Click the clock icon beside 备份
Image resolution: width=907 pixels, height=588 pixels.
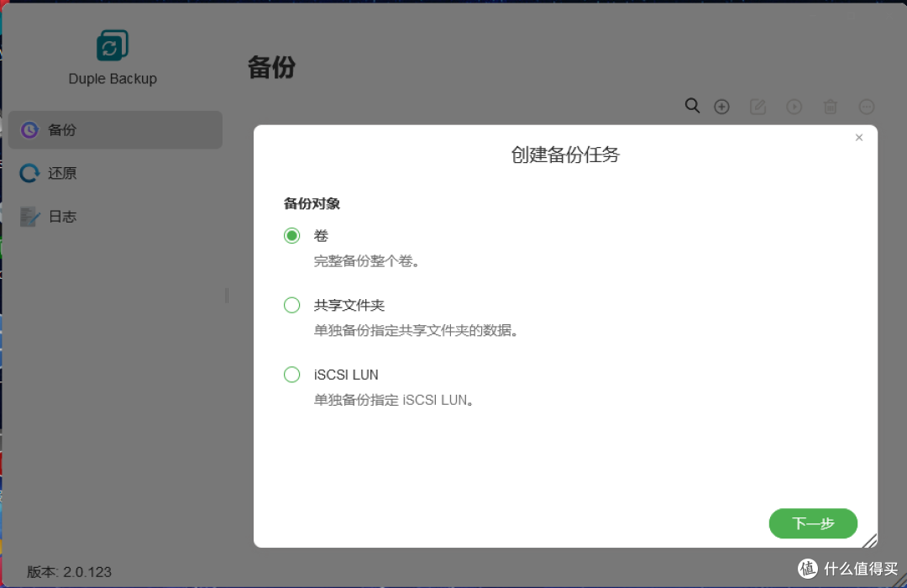point(29,129)
